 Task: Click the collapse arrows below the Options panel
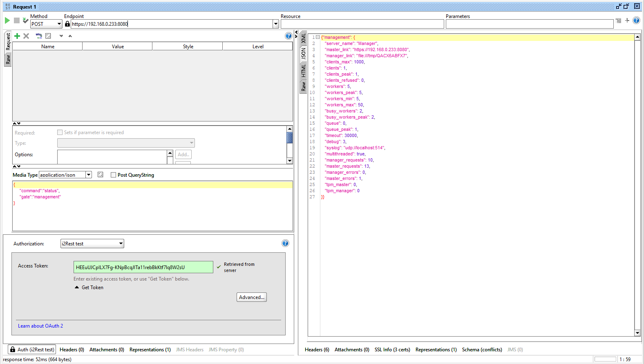coord(16,166)
